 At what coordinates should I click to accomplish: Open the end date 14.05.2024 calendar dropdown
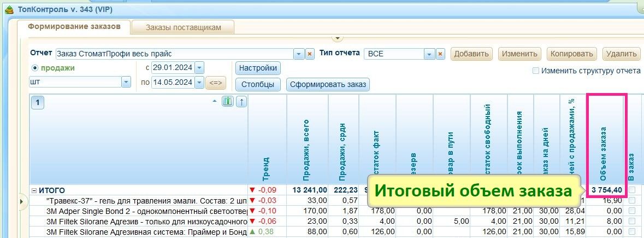pos(199,83)
